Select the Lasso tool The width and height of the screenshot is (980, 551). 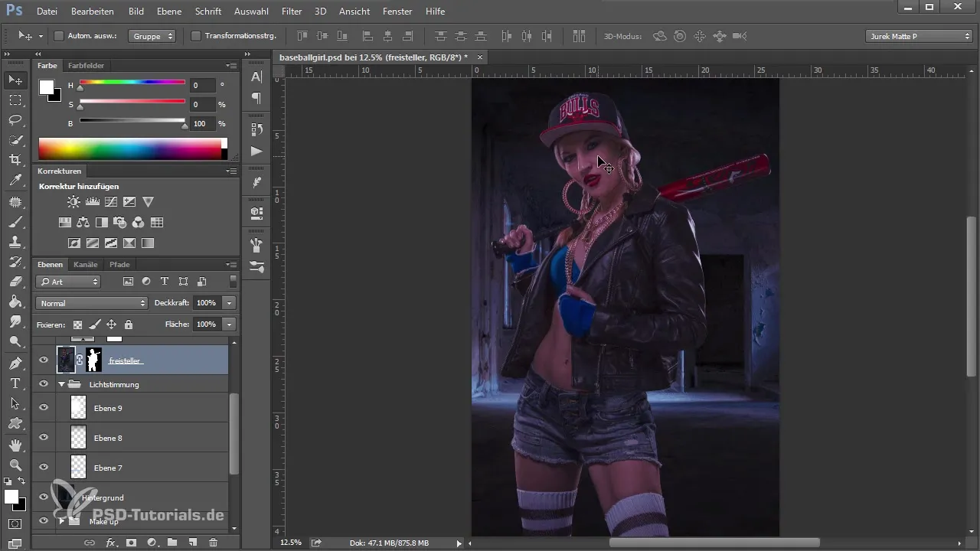15,120
